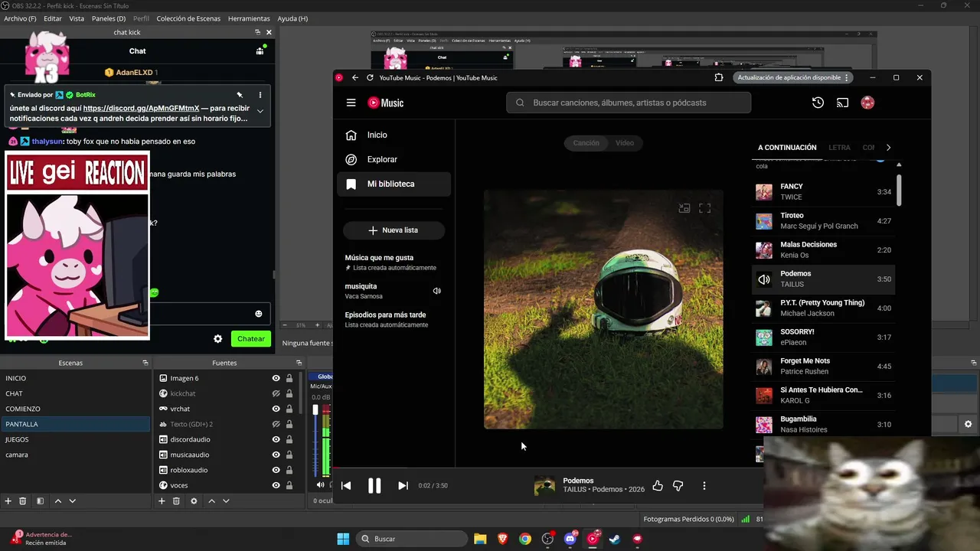Screen dimensions: 980x551
Task: Move the selected scene down
Action: 73,500
